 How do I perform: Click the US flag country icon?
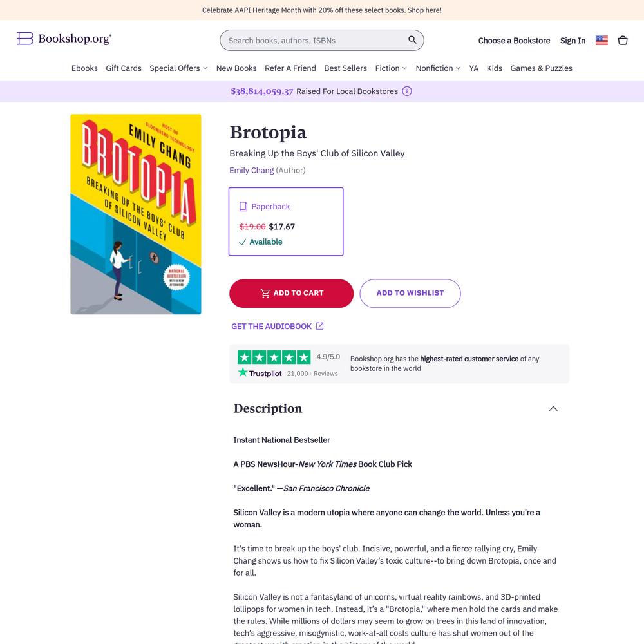[601, 40]
